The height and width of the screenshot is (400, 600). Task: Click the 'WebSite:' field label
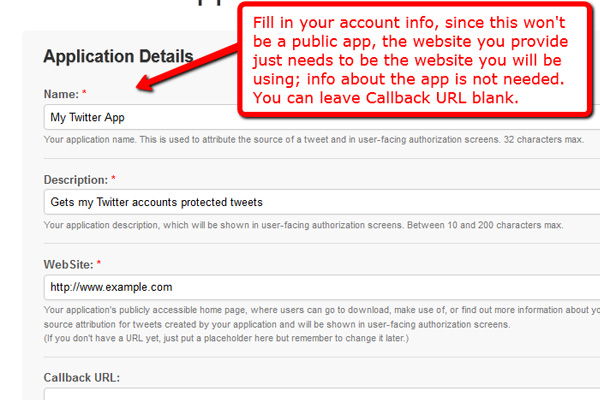(68, 264)
